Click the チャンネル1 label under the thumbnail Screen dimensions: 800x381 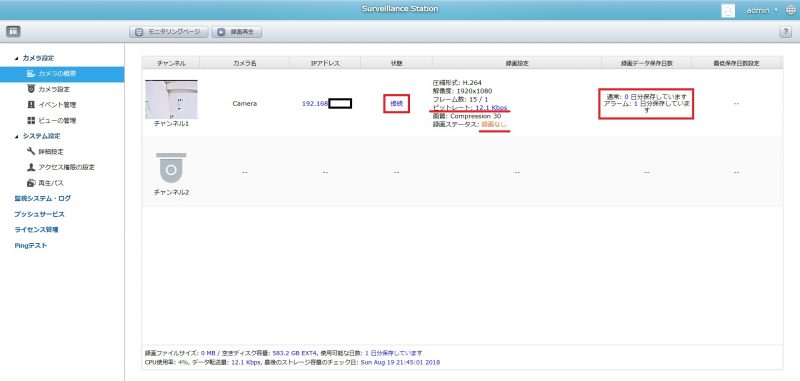tap(171, 123)
